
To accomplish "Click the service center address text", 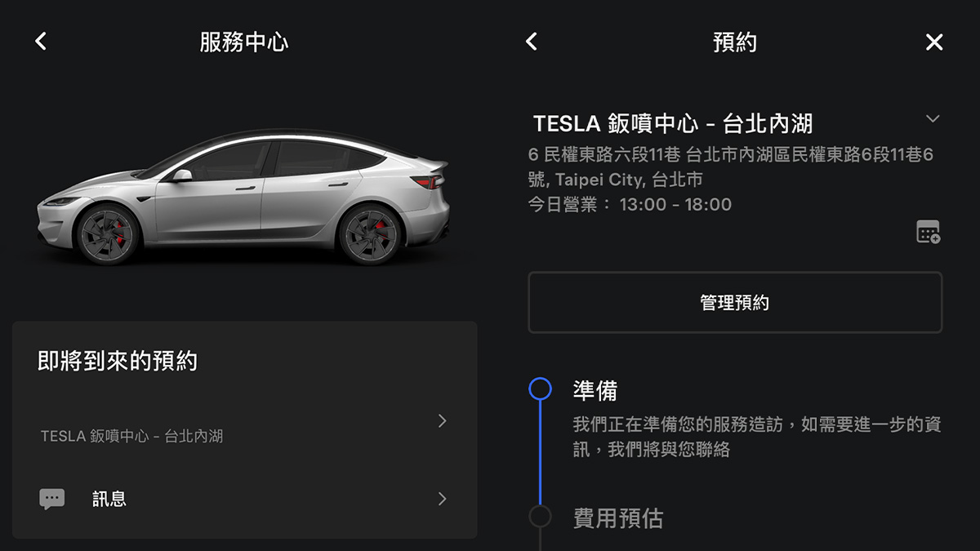I will tap(732, 167).
